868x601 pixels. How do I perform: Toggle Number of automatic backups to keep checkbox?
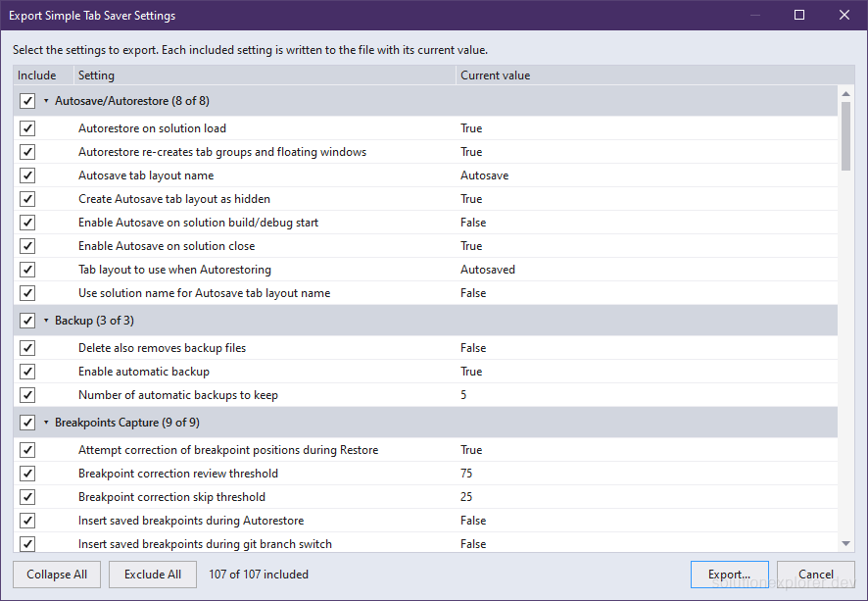click(27, 395)
